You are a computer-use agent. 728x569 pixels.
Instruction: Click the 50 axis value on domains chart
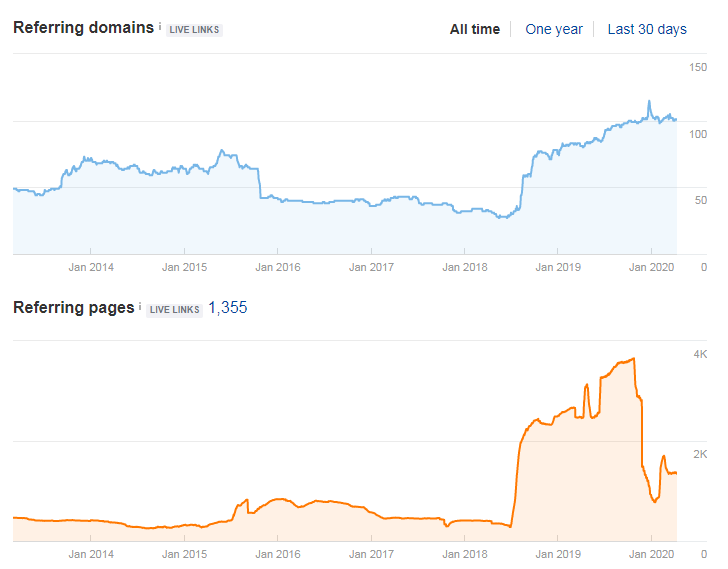tap(701, 200)
